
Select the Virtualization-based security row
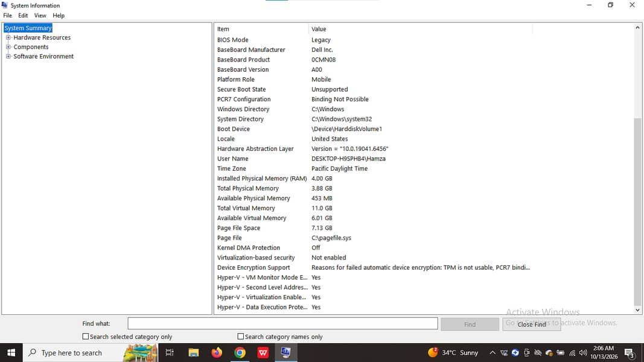374,258
